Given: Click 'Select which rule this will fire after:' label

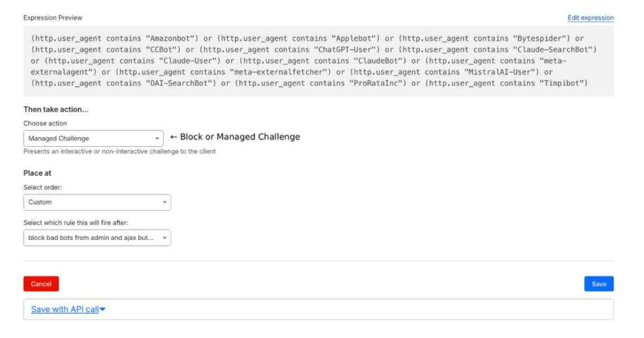Looking at the screenshot, I should [x=75, y=223].
